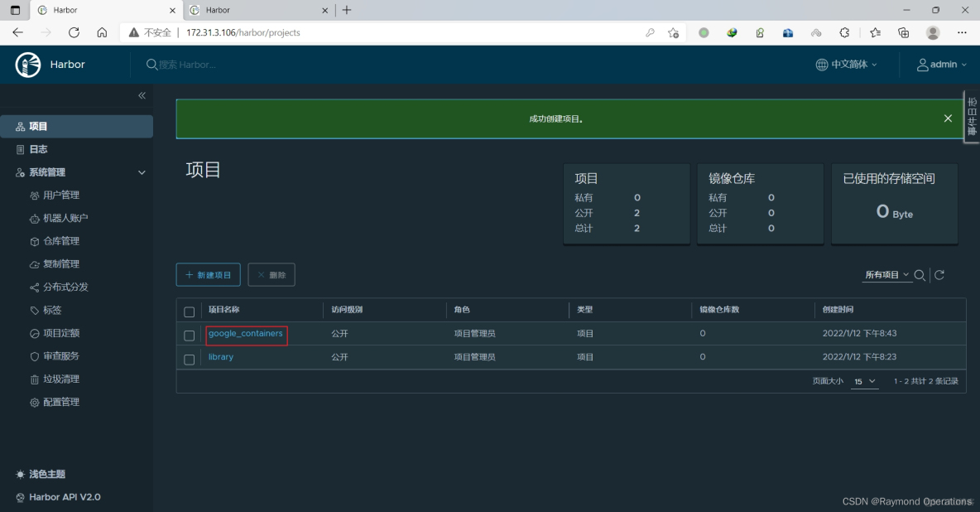Close the green success notification
Screen dimensions: 980x512
point(948,118)
